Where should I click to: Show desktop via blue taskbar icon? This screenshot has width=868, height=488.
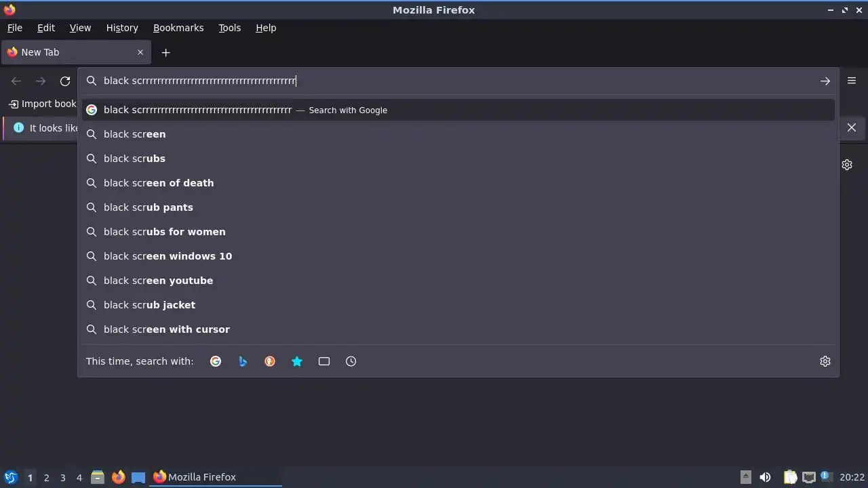point(138,477)
